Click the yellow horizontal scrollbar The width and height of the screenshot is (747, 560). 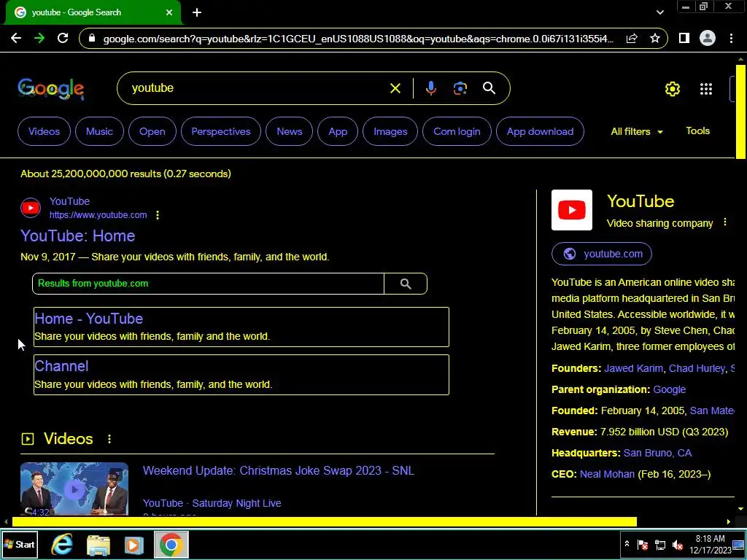coord(325,522)
